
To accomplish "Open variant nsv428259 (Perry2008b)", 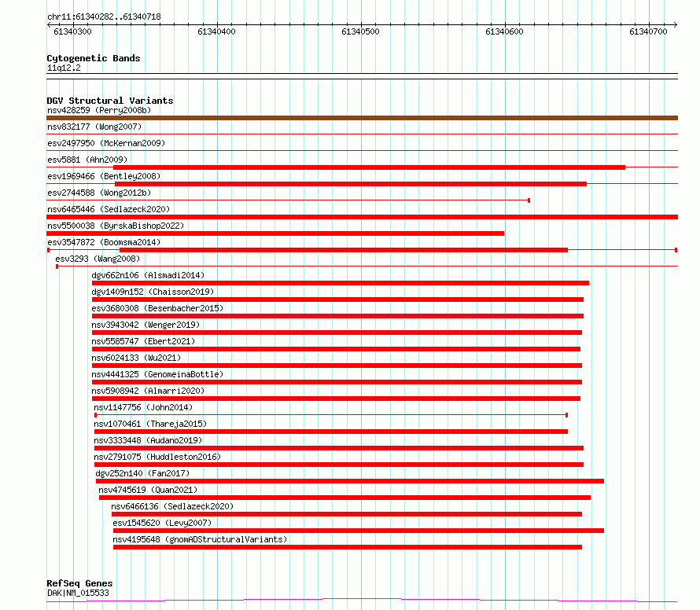I will (x=99, y=110).
